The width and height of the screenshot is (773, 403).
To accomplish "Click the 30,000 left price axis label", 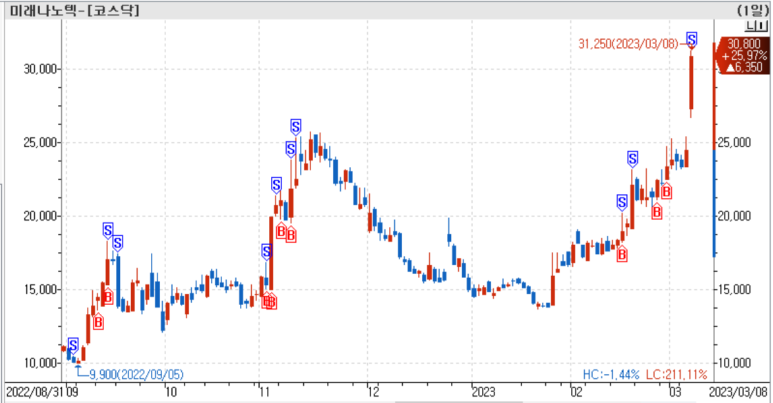I will pyautogui.click(x=40, y=69).
